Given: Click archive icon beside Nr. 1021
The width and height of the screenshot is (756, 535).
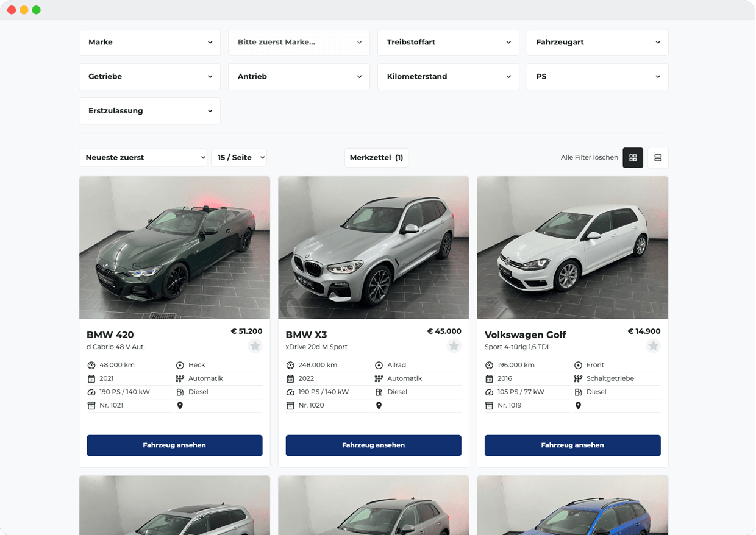Looking at the screenshot, I should (x=91, y=405).
